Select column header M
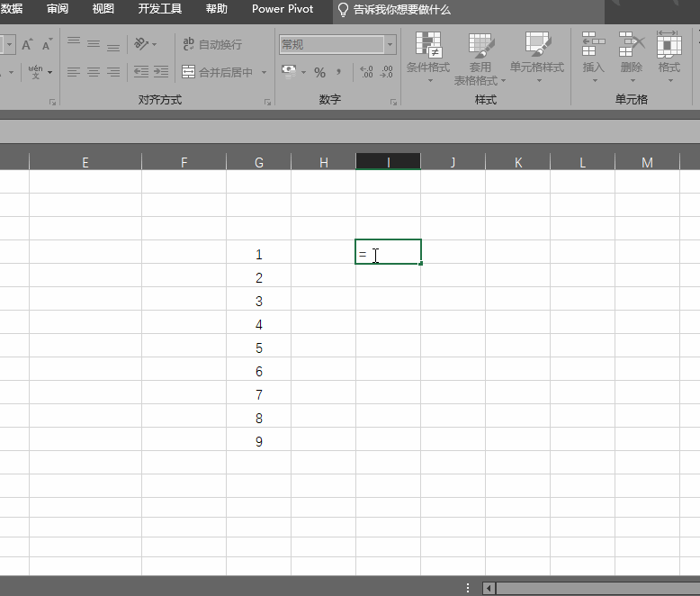Viewport: 700px width, 596px height. point(647,162)
